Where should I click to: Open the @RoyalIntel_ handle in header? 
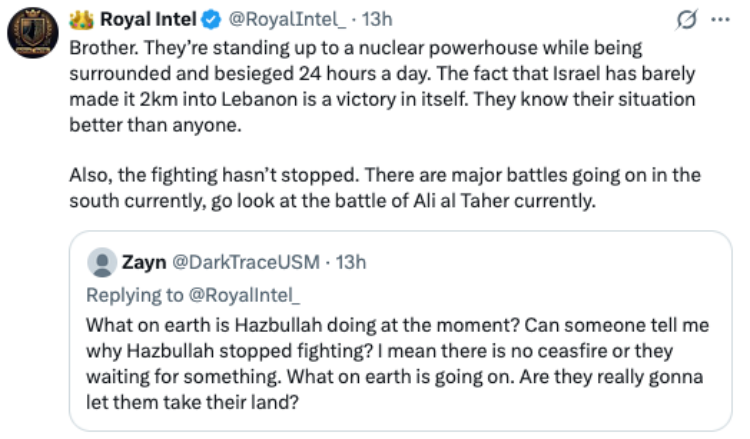(287, 20)
